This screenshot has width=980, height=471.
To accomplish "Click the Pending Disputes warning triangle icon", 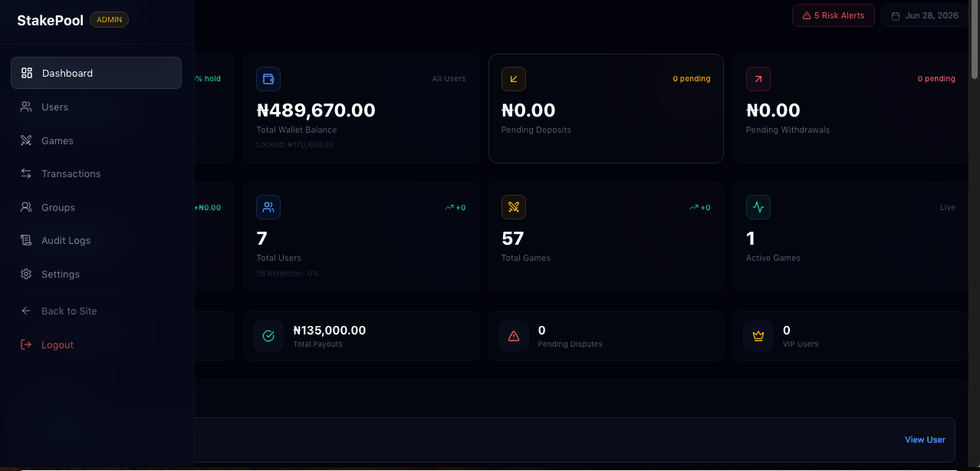I will (x=514, y=336).
